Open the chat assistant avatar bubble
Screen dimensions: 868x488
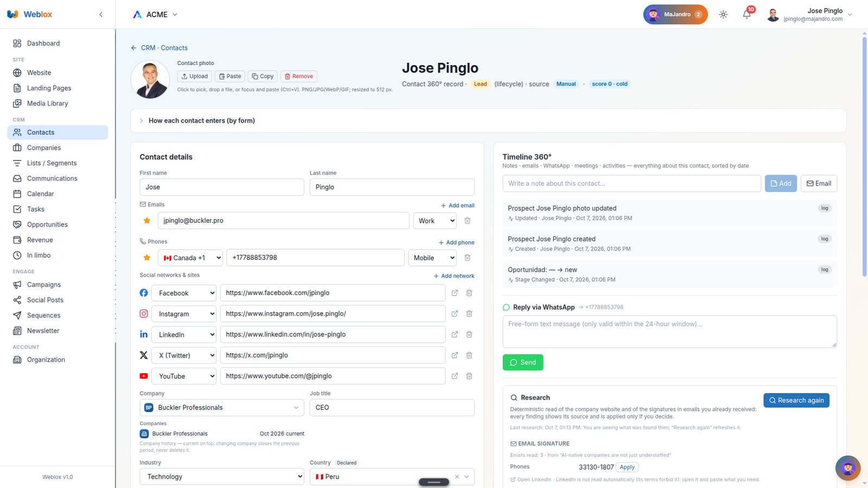coord(848,468)
